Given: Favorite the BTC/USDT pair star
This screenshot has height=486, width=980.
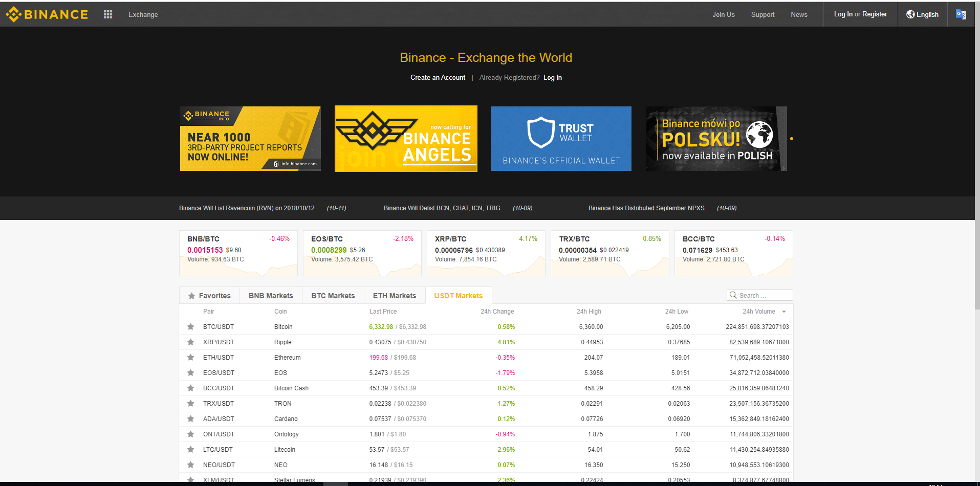Looking at the screenshot, I should click(191, 327).
